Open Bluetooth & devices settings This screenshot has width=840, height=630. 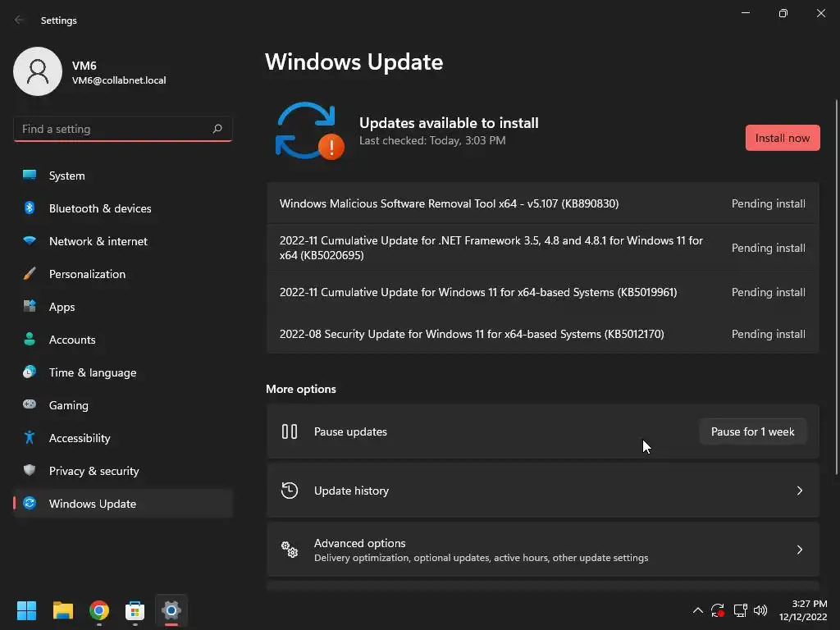point(123,208)
